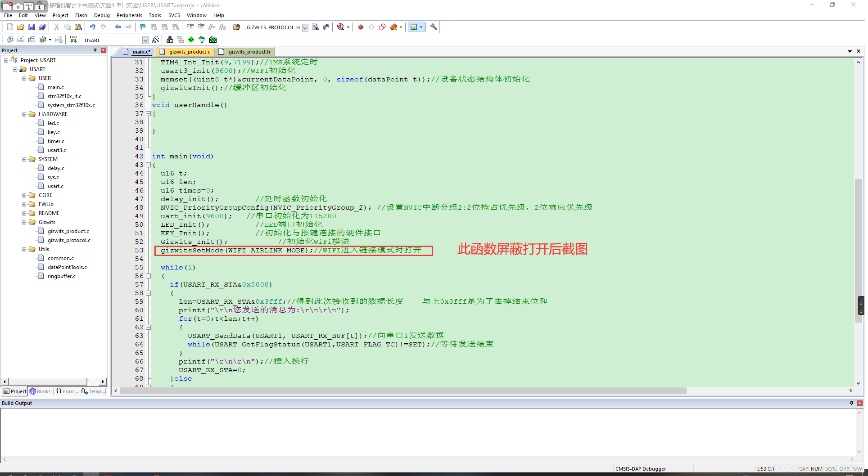The image size is (868, 476).
Task: Select main.c in the project tree
Action: coord(56,87)
